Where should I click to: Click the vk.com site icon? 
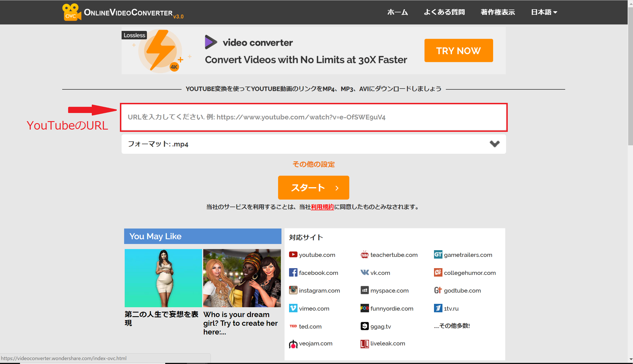click(364, 272)
